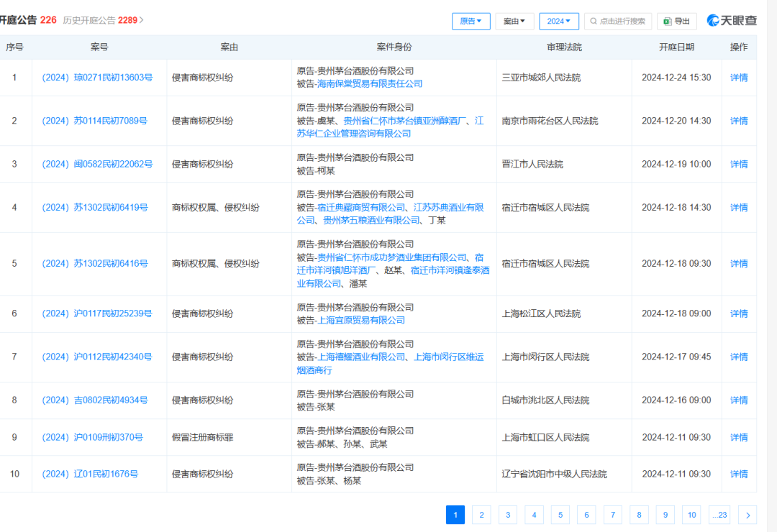Jump to last page ...23

point(719,515)
